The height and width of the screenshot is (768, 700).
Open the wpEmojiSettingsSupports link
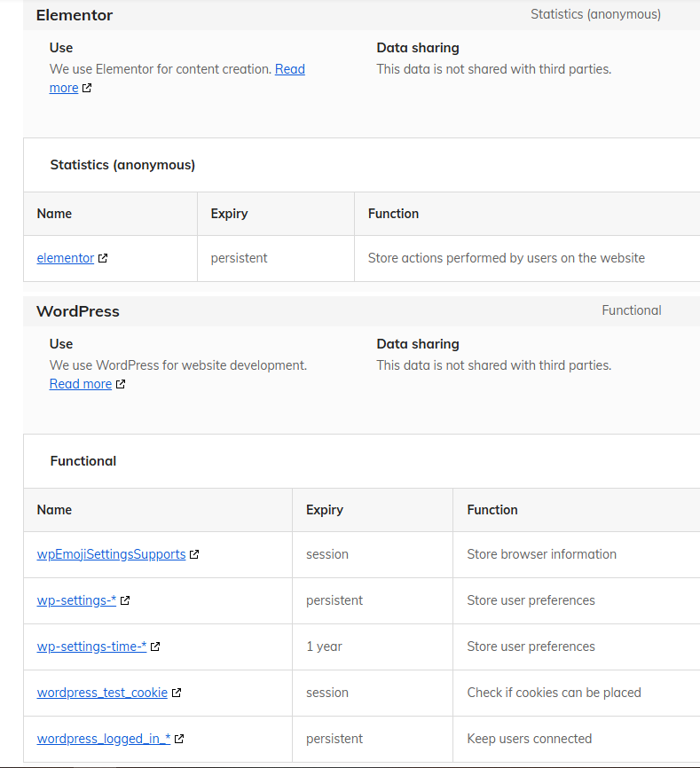(x=111, y=554)
